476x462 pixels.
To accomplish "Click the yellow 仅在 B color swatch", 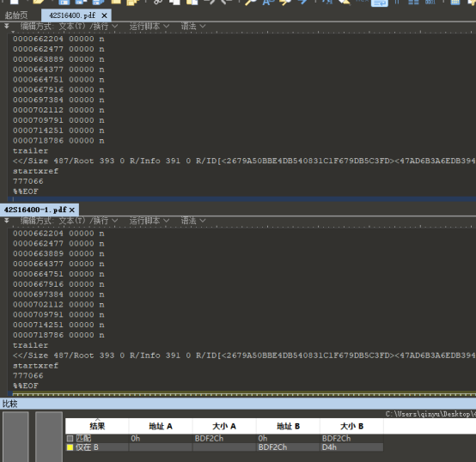I will pyautogui.click(x=70, y=447).
